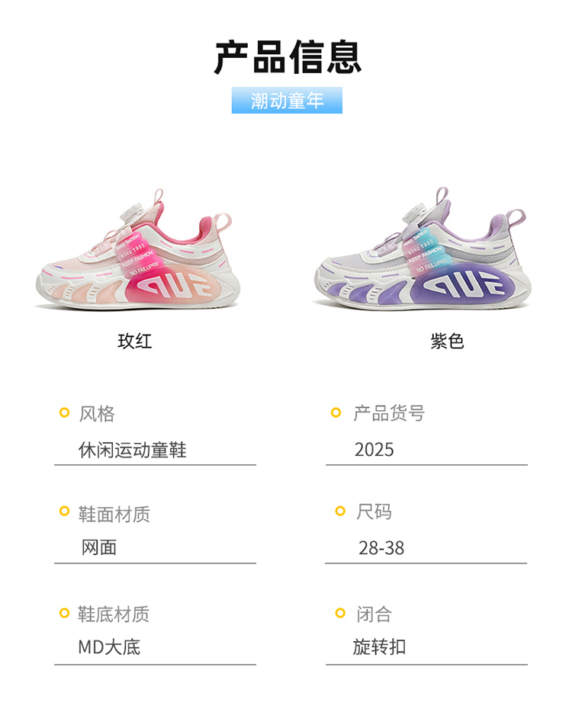Click the yellow bullet beside 鞋面材质
The width and height of the screenshot is (572, 728).
[65, 512]
